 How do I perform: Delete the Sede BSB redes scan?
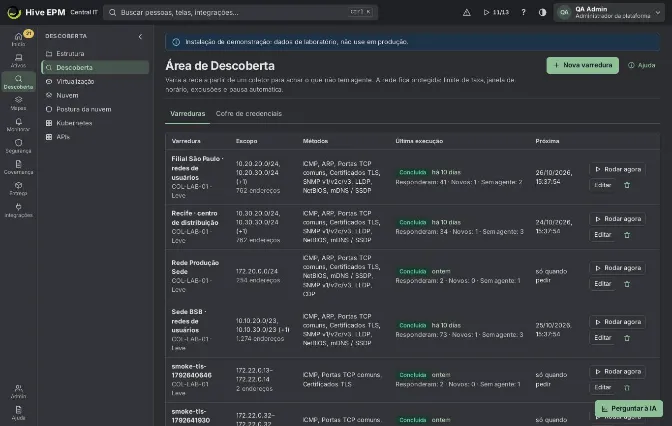627,338
